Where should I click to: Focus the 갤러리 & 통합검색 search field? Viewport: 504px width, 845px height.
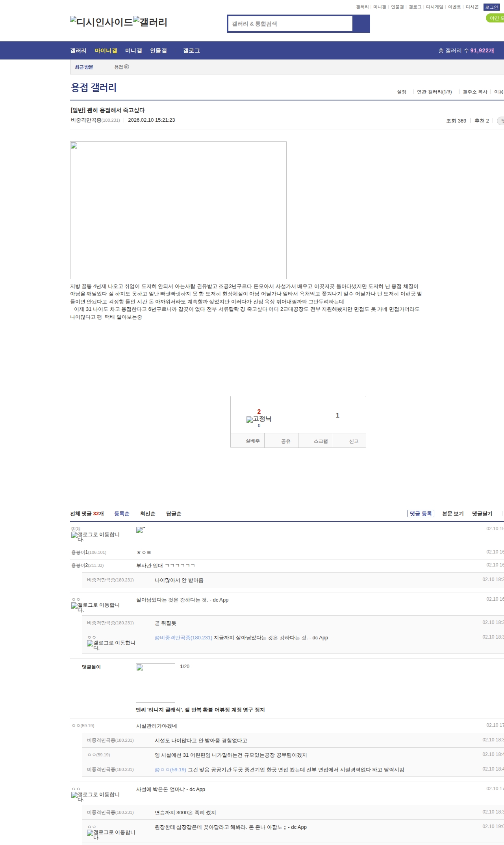tap(291, 24)
